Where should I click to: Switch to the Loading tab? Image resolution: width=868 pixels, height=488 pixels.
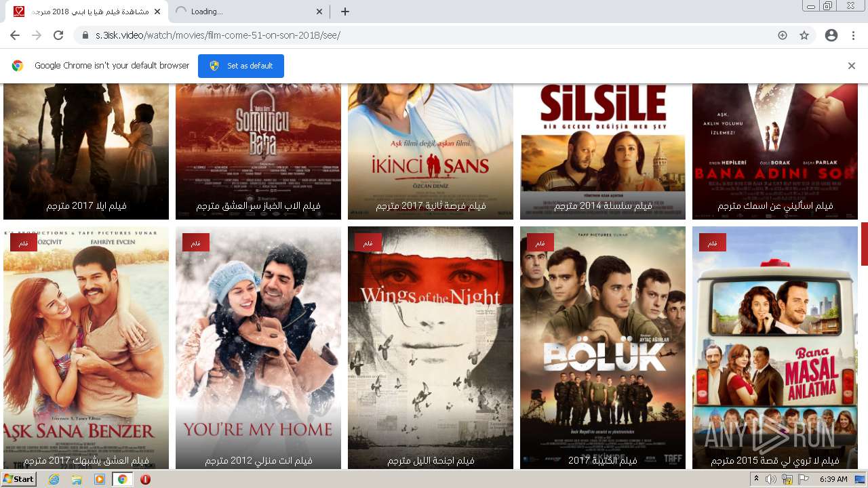point(248,12)
